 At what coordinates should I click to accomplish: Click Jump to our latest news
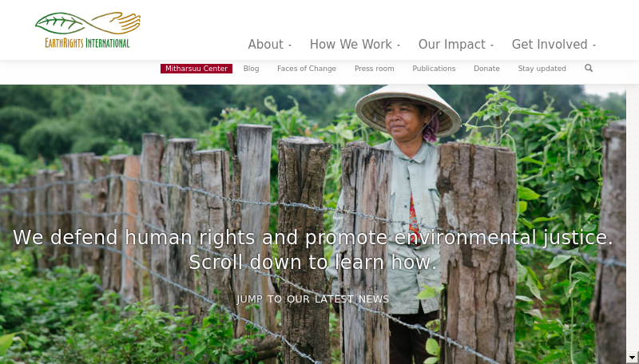(312, 299)
